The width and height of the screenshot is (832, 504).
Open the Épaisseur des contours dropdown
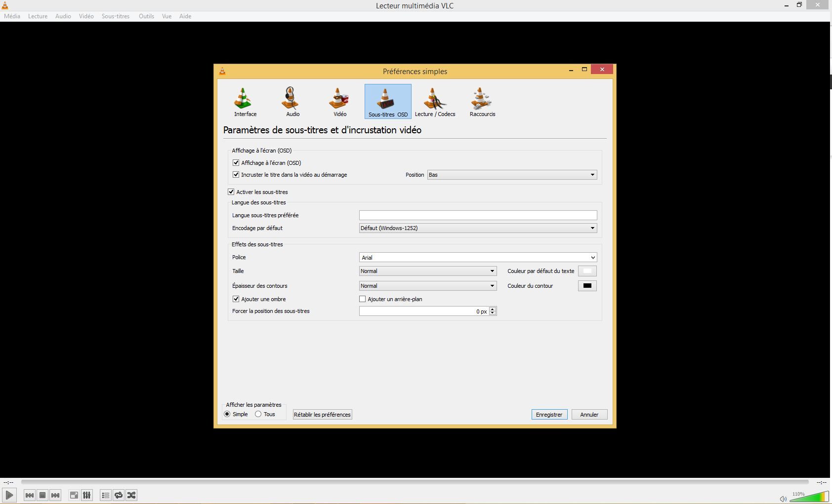pyautogui.click(x=427, y=286)
